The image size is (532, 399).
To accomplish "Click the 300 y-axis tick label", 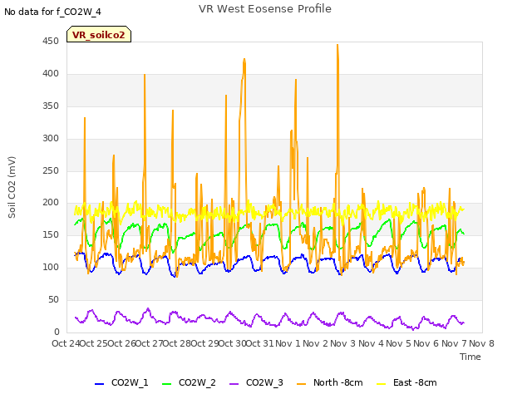I will (51, 139).
